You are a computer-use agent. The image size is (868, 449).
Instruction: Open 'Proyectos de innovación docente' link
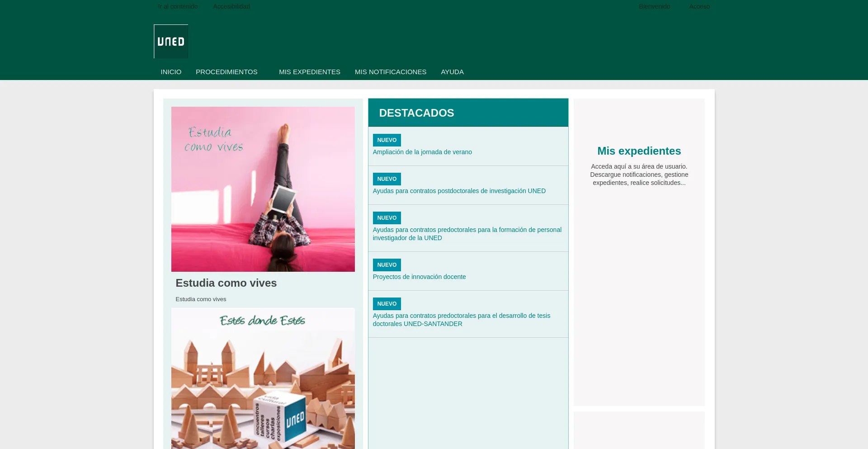(x=419, y=277)
